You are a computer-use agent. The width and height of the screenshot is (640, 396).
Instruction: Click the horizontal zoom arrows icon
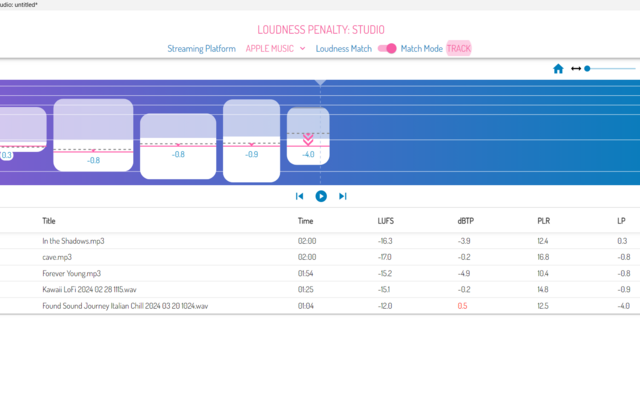click(576, 69)
